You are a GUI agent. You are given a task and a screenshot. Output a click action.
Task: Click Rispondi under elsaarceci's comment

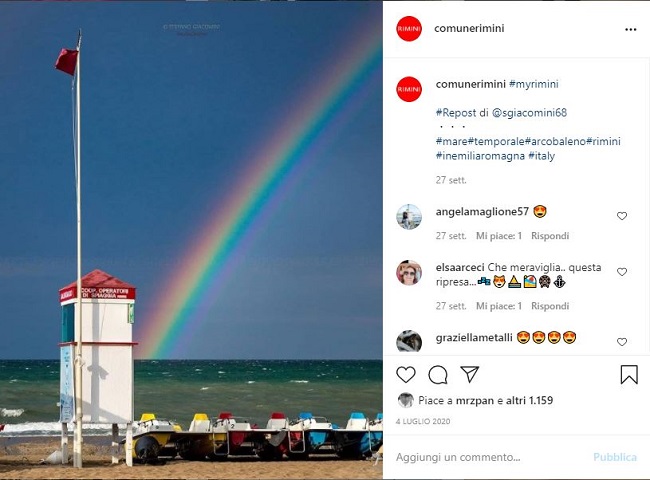tap(550, 306)
